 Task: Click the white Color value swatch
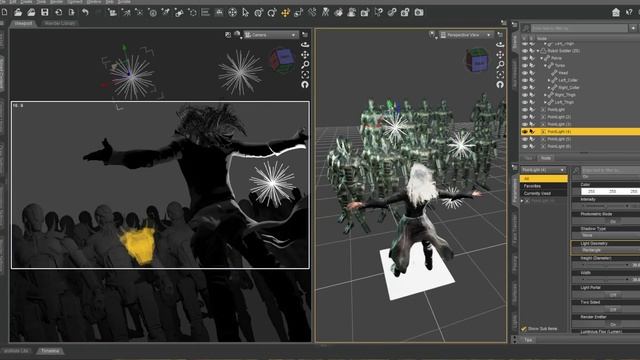(610, 191)
